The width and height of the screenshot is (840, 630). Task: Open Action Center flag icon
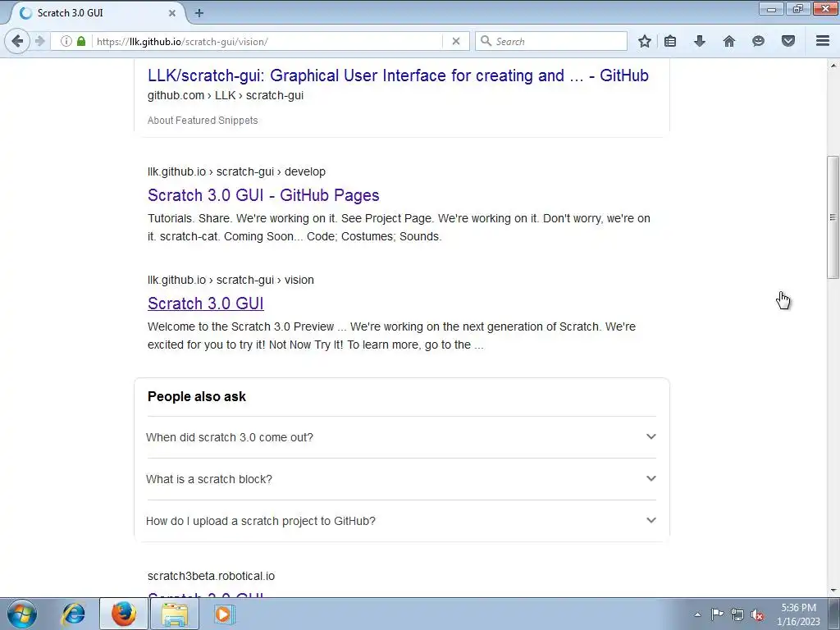point(717,614)
